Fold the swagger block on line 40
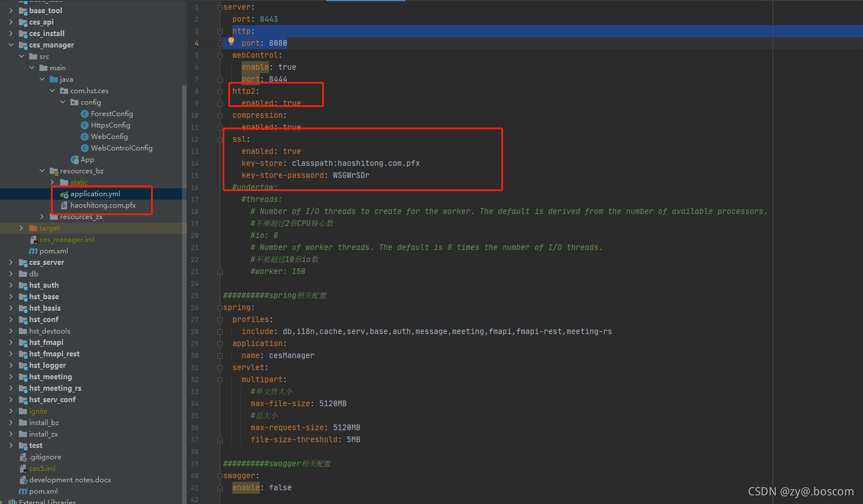The width and height of the screenshot is (863, 504). [220, 476]
